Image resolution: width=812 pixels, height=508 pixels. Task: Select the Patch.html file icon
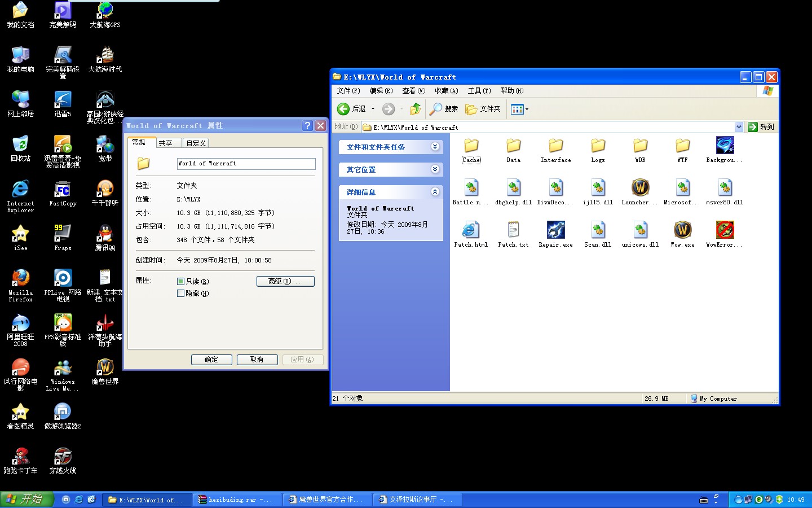click(x=471, y=230)
